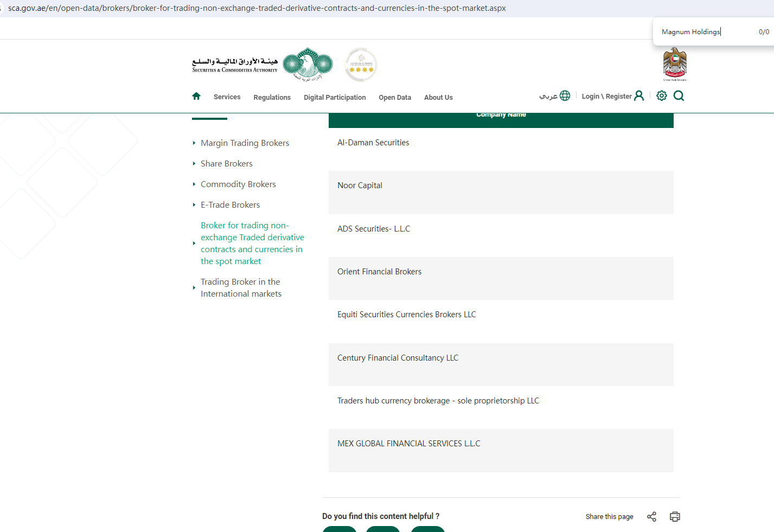Click the print page icon
This screenshot has height=532, width=774.
675,516
